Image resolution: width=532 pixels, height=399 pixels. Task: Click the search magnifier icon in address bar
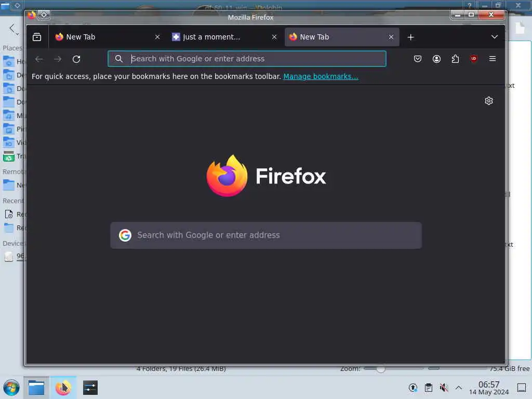pyautogui.click(x=119, y=59)
